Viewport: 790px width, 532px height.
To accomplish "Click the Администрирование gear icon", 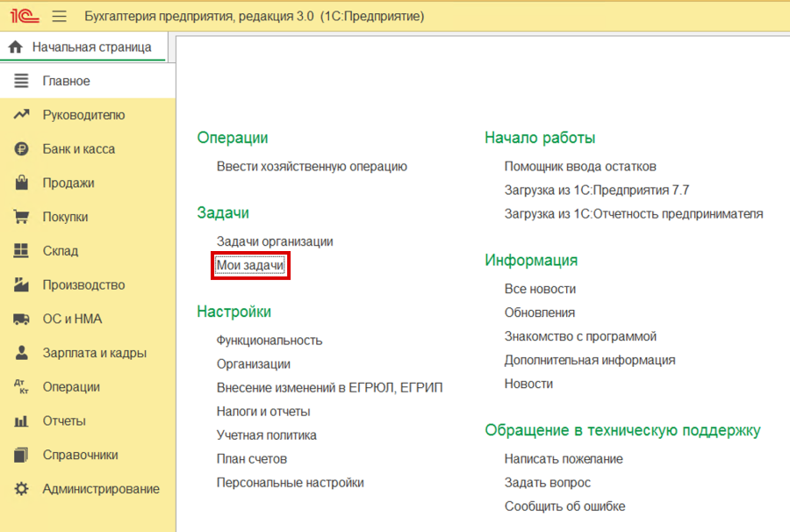I will click(22, 489).
